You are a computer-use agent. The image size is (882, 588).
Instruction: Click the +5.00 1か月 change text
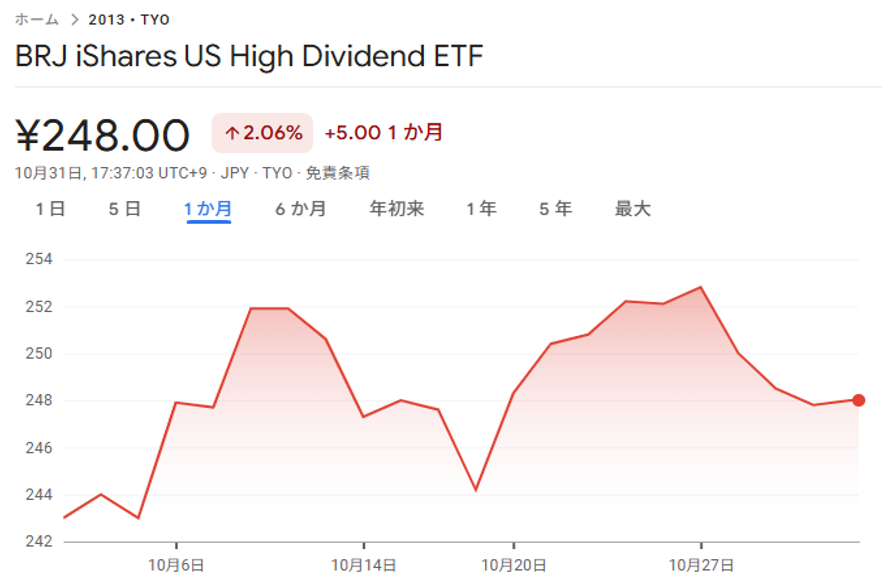[383, 133]
